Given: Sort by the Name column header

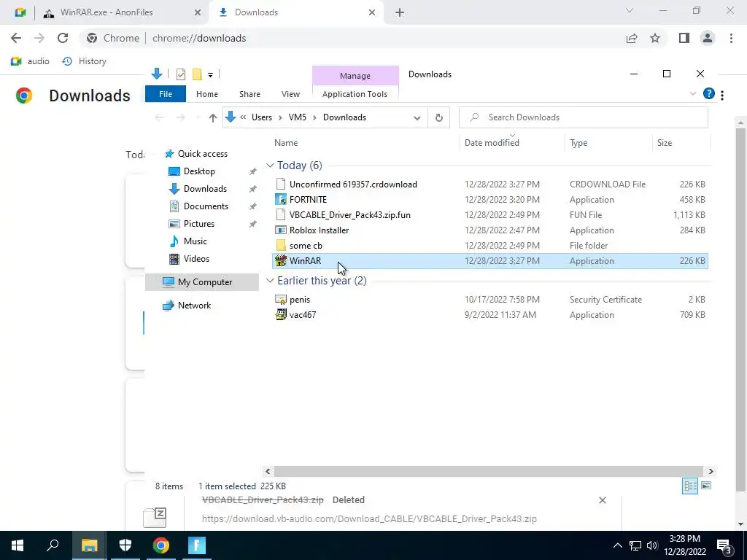Looking at the screenshot, I should coord(286,143).
